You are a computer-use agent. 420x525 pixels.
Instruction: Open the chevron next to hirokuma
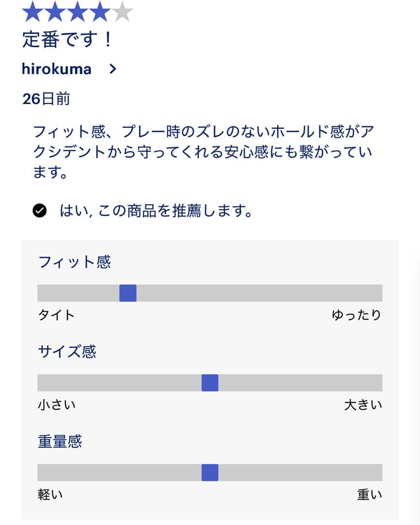coord(113,69)
